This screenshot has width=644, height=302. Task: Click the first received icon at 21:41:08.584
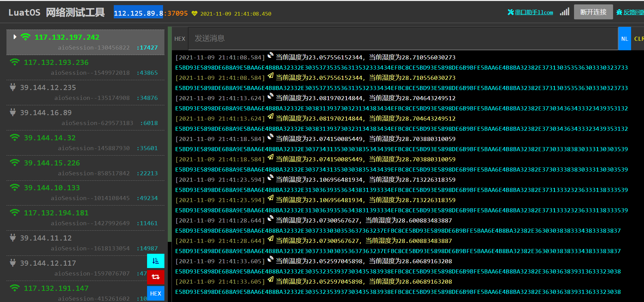[x=270, y=55]
